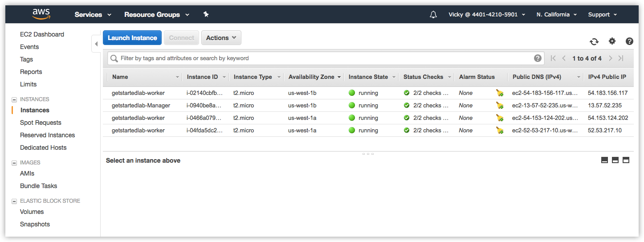The image size is (644, 242).
Task: Maximize the details pane with rightmost layout icon
Action: pos(626,160)
